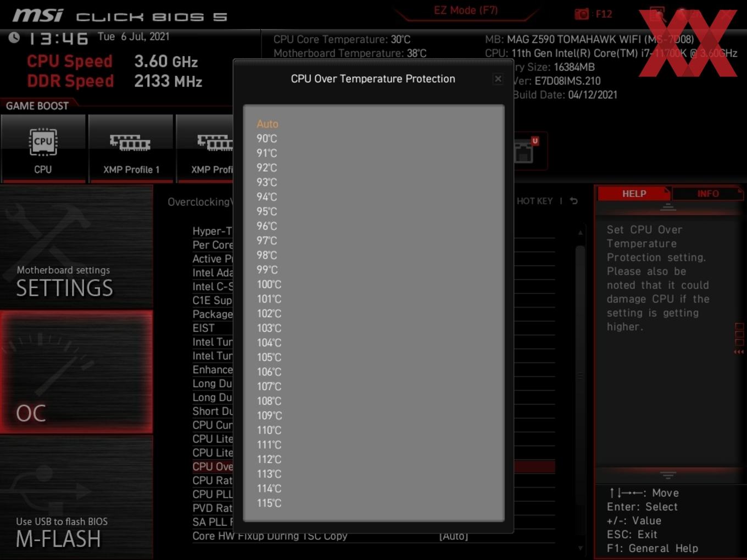
Task: Open Motherboard SETTINGS section
Action: 76,247
